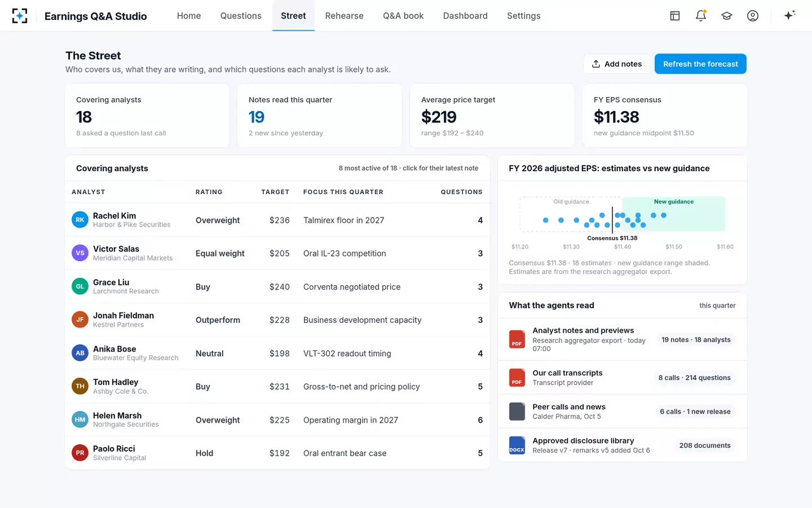The width and height of the screenshot is (812, 508).
Task: Open the layout panel icon in header
Action: tap(675, 16)
